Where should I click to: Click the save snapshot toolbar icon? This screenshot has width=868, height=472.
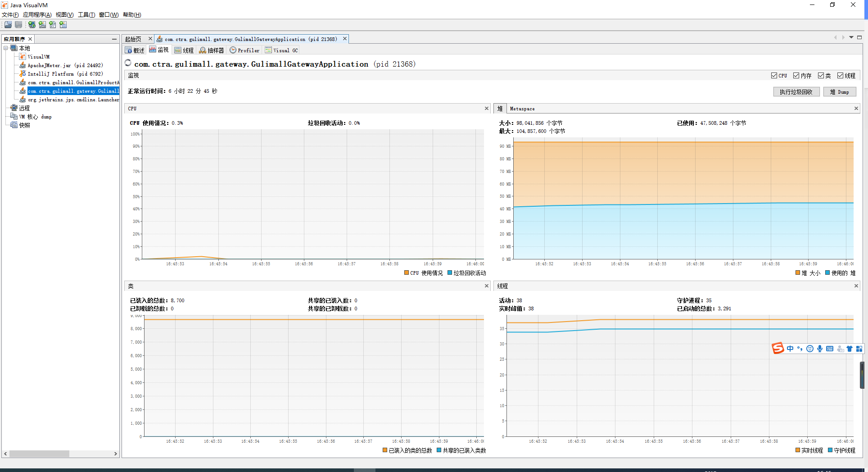[18, 25]
